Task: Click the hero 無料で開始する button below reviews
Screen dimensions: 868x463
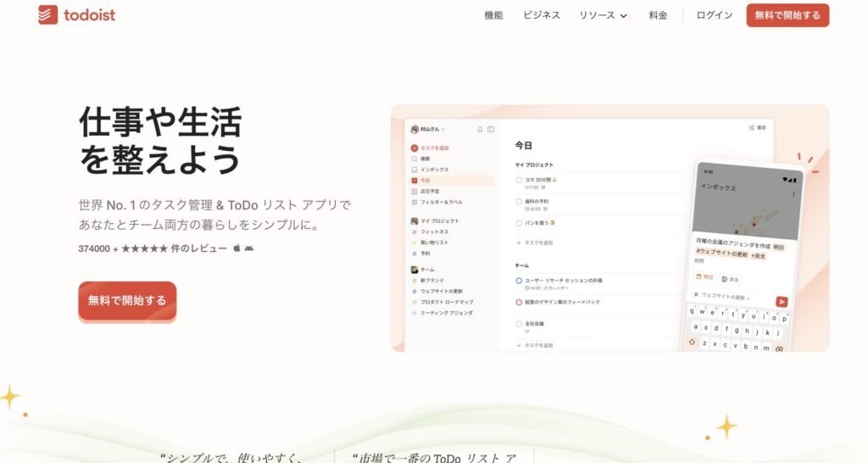Action: [x=127, y=301]
